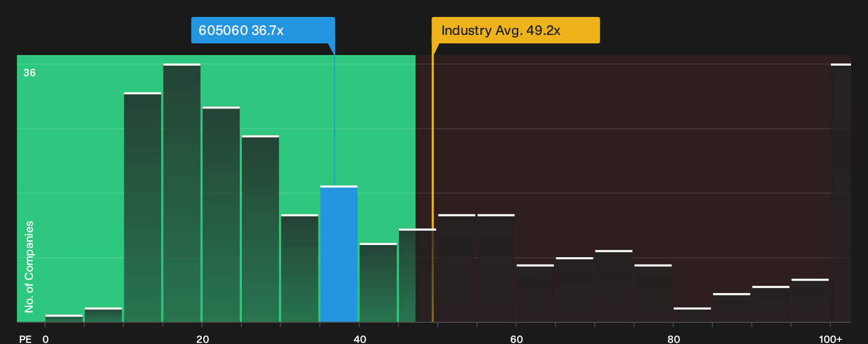Click the '36' y-axis value

click(30, 73)
